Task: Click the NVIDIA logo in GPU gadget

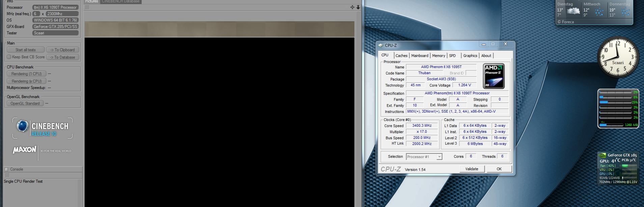Action: [602, 155]
